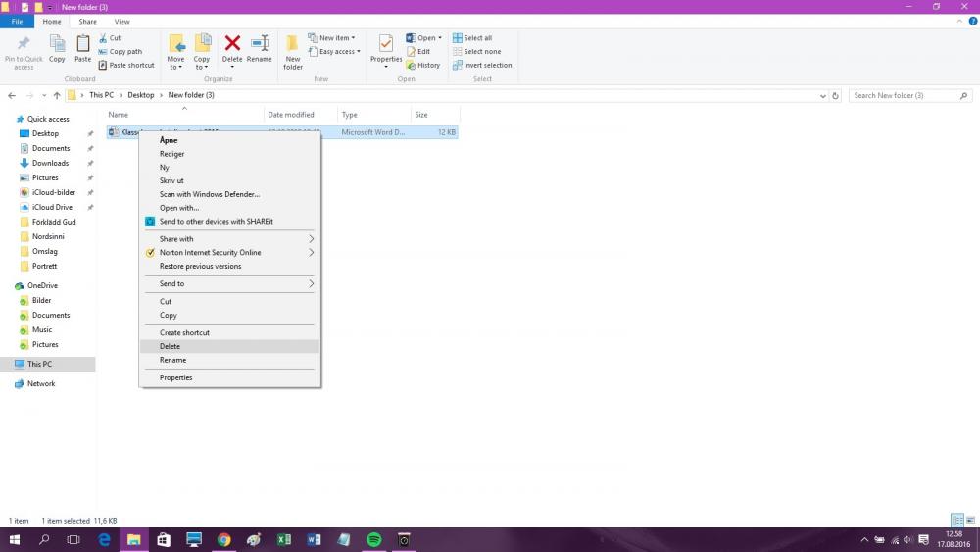
Task: Open the ribbon Open dropdown
Action: pyautogui.click(x=423, y=38)
